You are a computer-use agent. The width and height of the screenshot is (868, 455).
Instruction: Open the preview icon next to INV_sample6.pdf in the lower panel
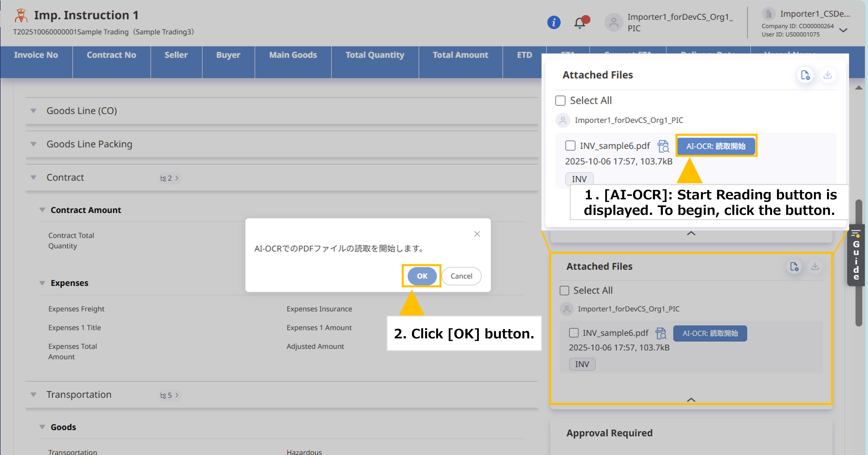point(661,333)
